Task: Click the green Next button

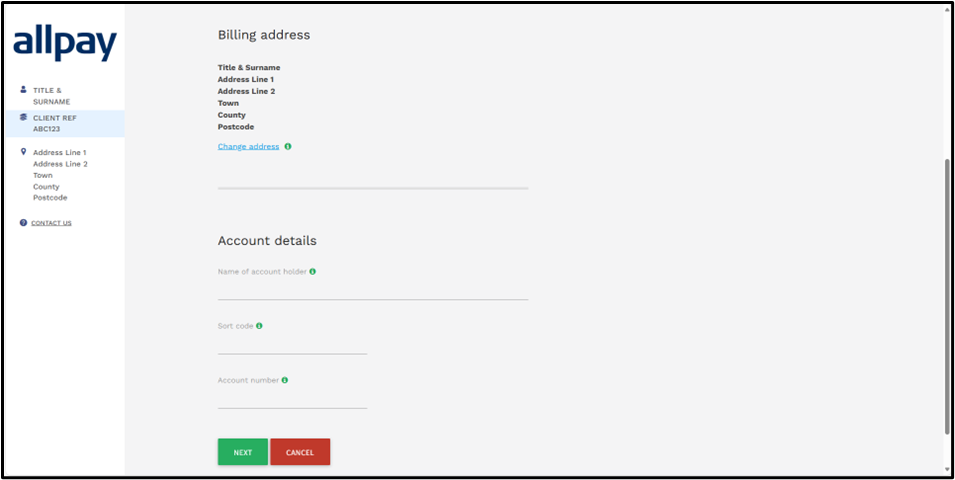Action: point(243,452)
